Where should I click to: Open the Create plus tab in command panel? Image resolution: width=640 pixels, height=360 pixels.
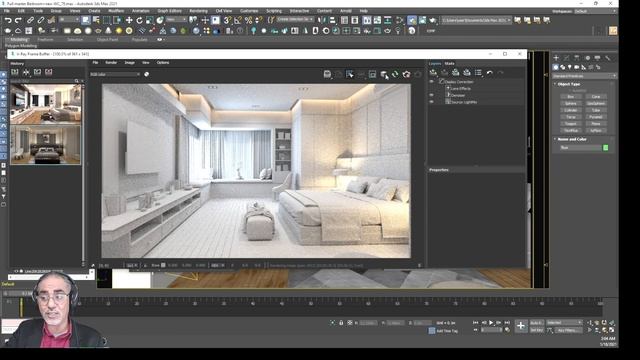tap(556, 58)
